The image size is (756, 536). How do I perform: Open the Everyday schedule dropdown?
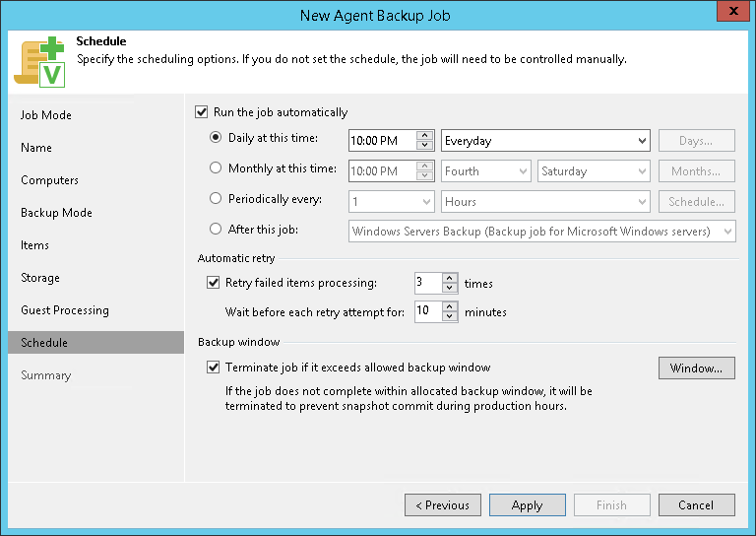click(x=545, y=141)
